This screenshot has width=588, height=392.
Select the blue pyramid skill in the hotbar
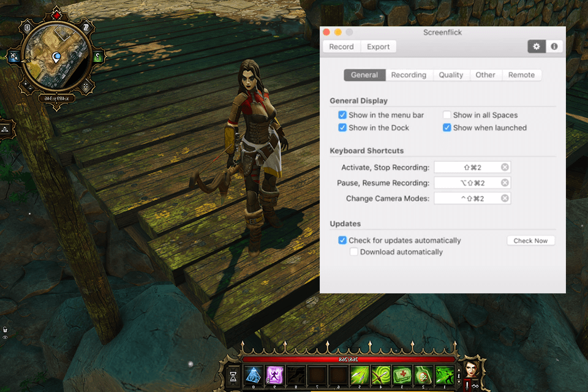pos(254,375)
